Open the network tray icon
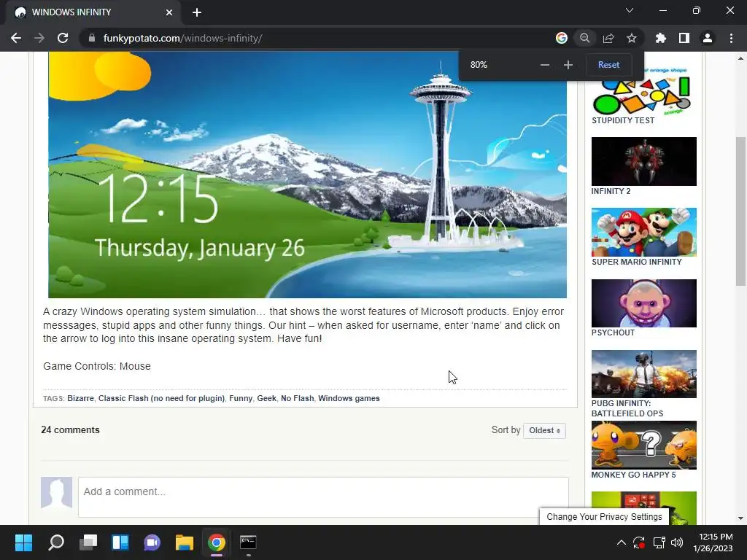This screenshot has height=560, width=747. (659, 542)
